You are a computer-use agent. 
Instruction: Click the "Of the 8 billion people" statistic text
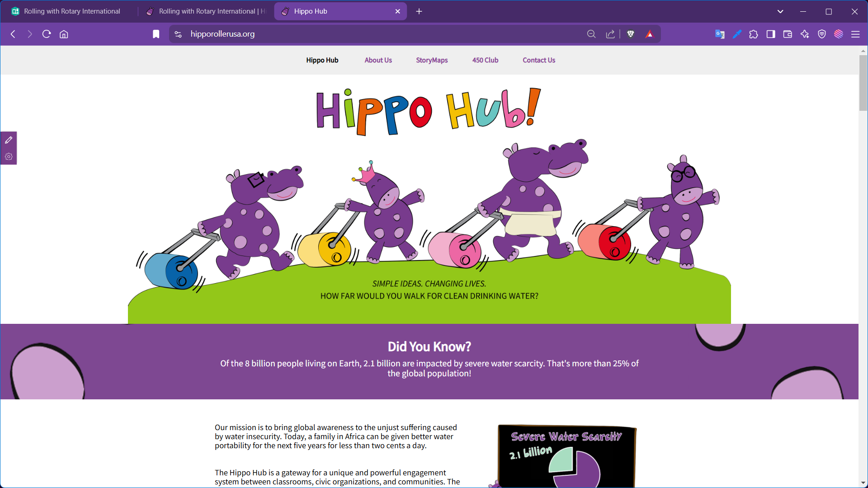[429, 368]
